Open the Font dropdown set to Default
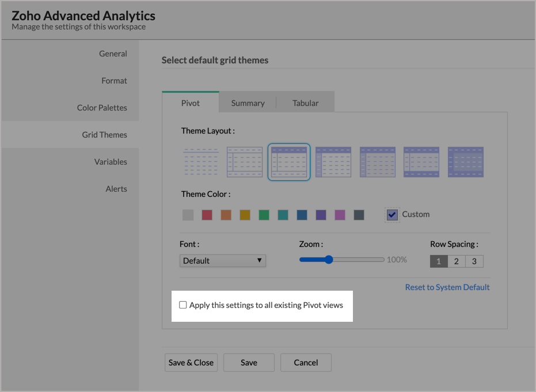536x392 pixels. tap(223, 261)
